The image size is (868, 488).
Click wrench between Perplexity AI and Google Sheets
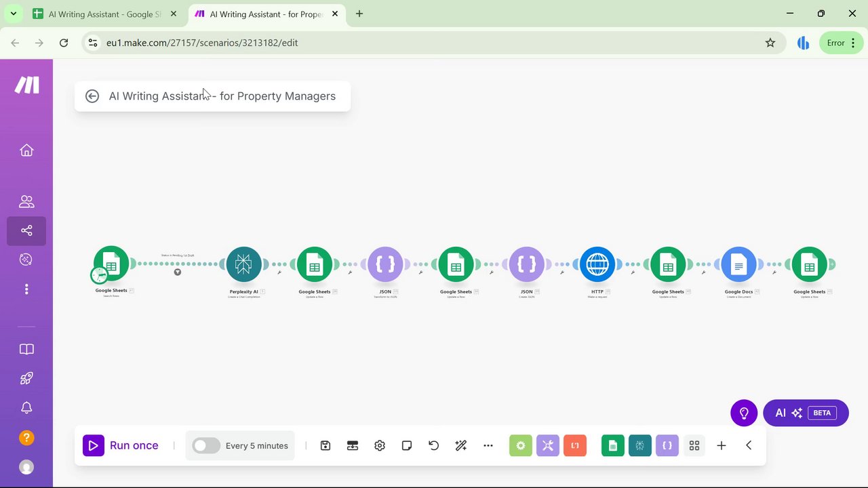click(x=279, y=272)
